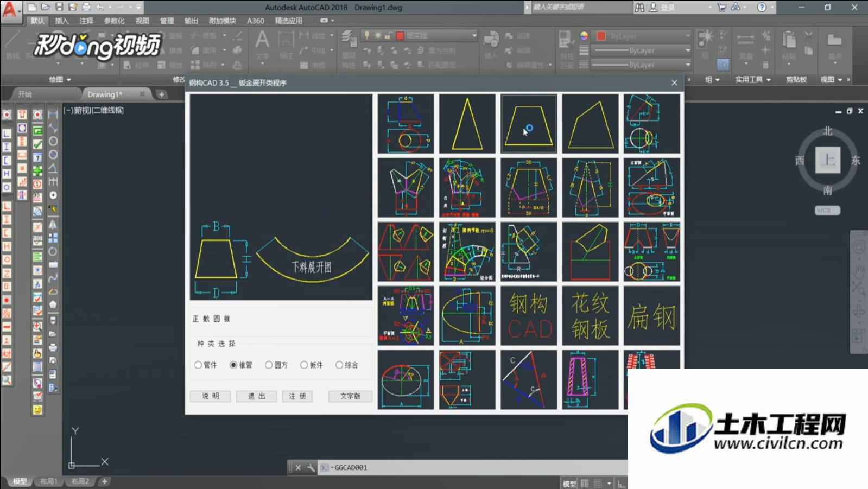Open the 默认 ribbon tab
The height and width of the screenshot is (489, 868).
tap(37, 21)
